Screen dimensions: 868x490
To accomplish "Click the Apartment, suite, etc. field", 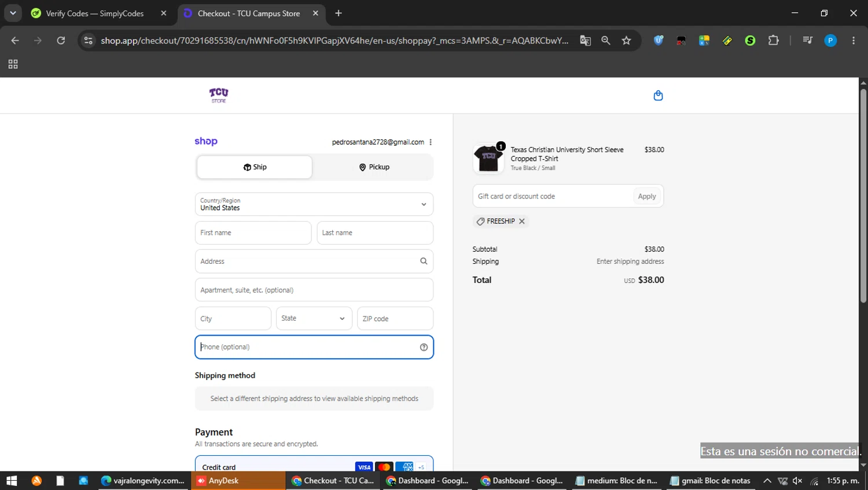I will (314, 290).
